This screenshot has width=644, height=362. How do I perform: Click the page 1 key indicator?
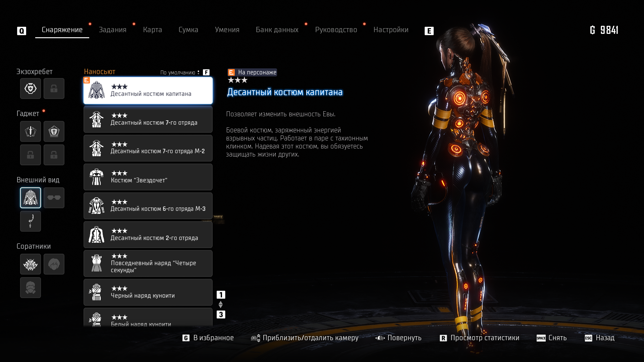[x=221, y=295]
